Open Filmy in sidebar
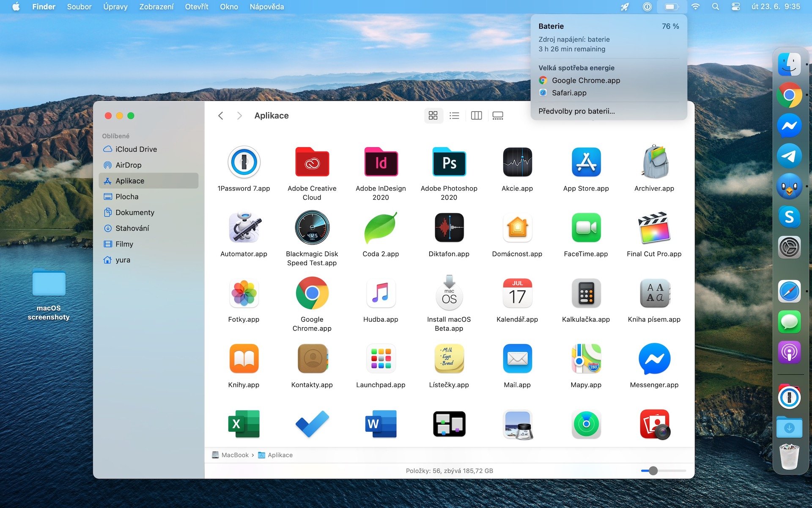Screen dimensions: 812x508 point(148,244)
